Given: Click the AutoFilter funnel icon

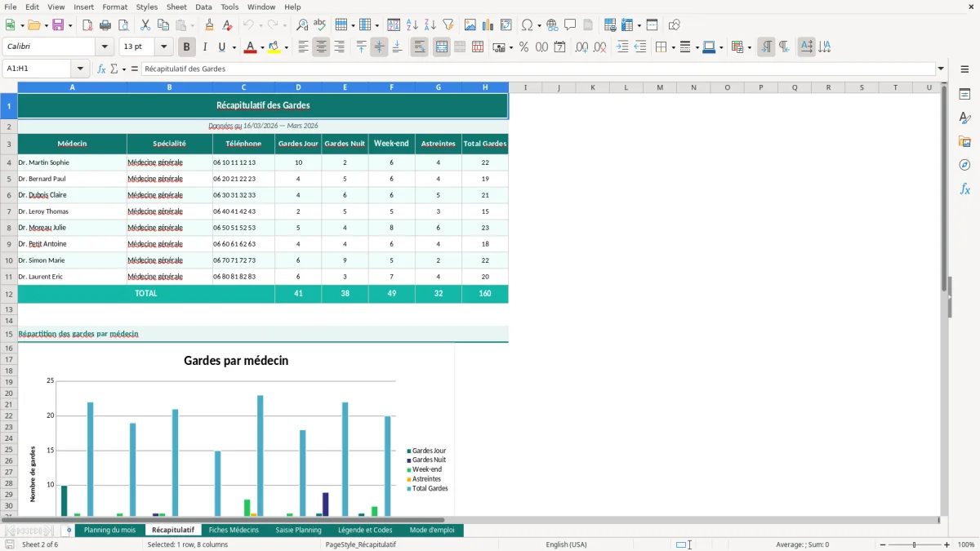Looking at the screenshot, I should (448, 25).
